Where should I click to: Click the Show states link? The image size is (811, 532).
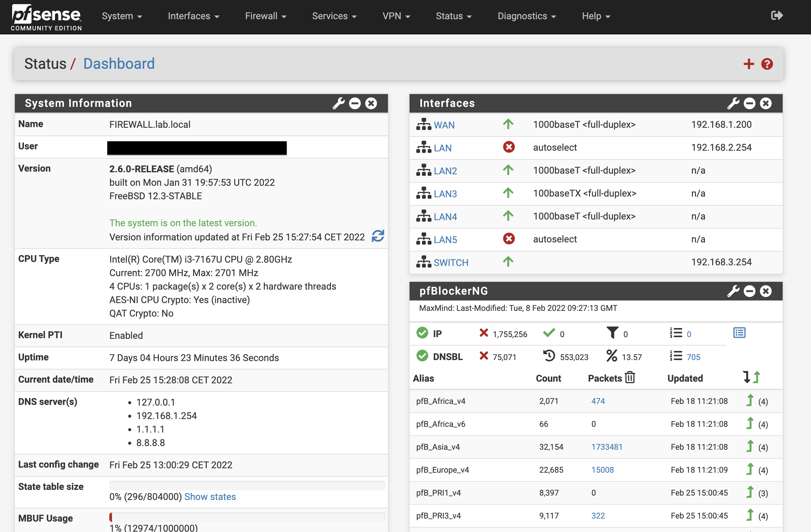[210, 497]
